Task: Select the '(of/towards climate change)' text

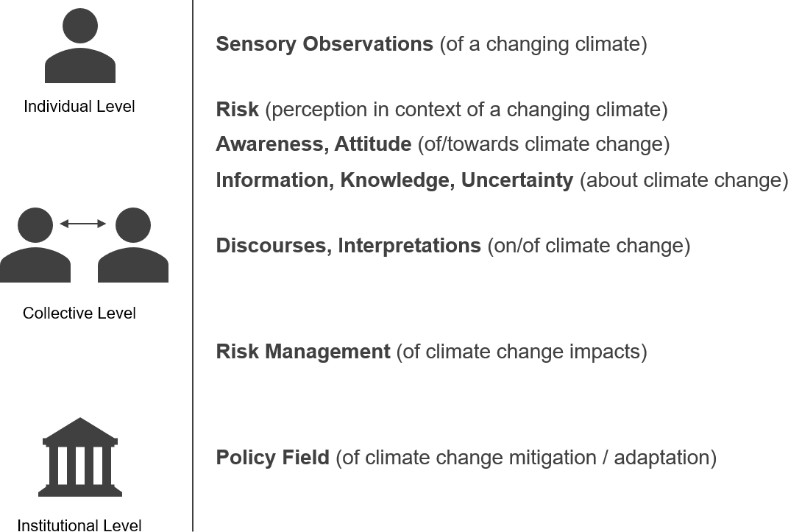Action: pos(544,144)
